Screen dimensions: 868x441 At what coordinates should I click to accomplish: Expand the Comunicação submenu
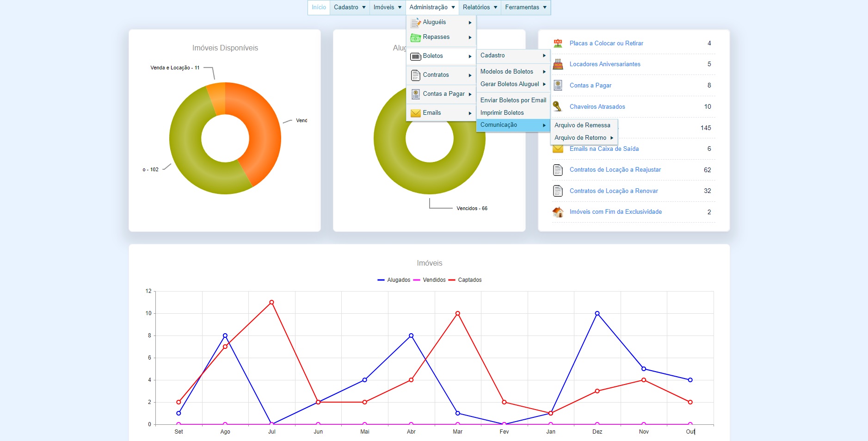(513, 125)
